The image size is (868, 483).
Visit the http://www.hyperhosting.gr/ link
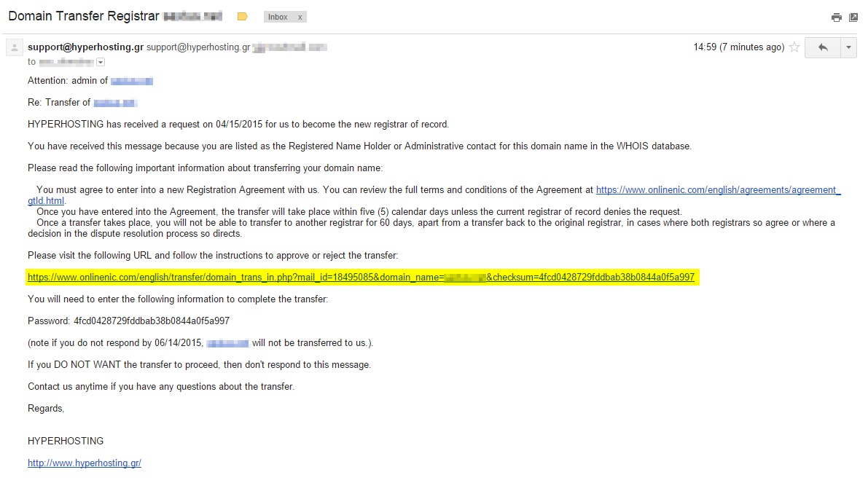click(x=85, y=463)
